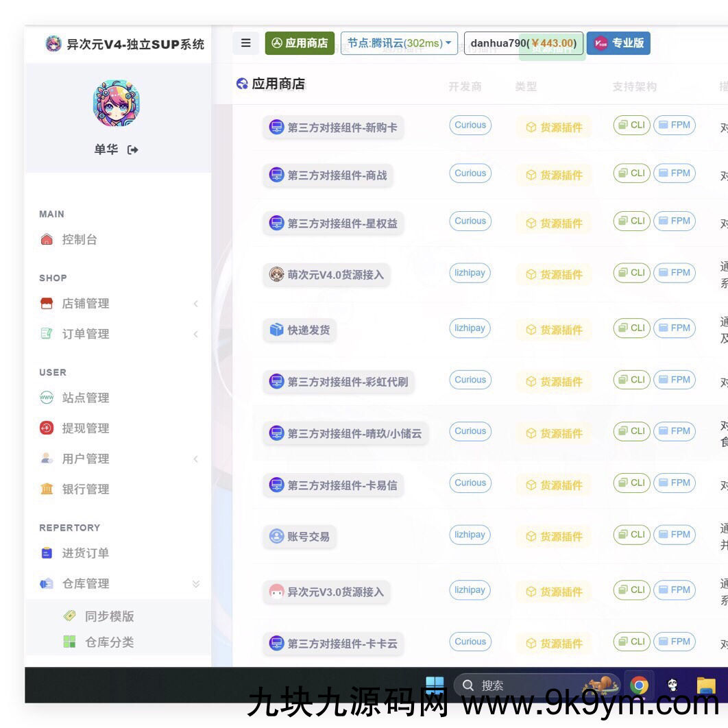728x728 pixels.
Task: Click the Windows taskbar search box
Action: pos(521,685)
